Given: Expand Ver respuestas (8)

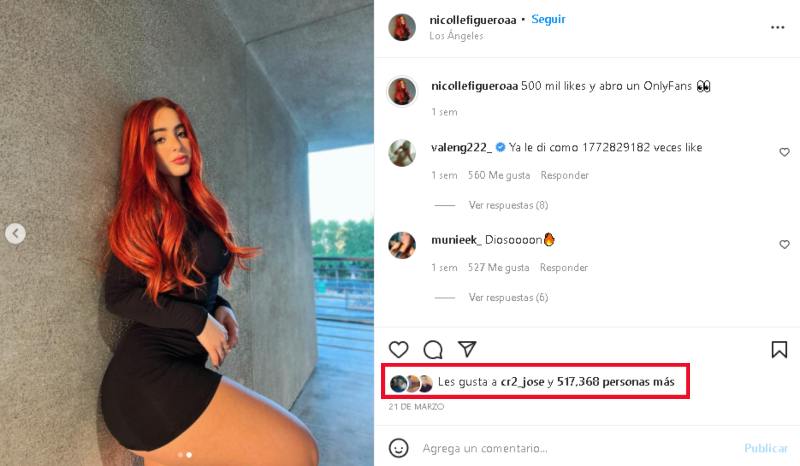Looking at the screenshot, I should pos(509,205).
